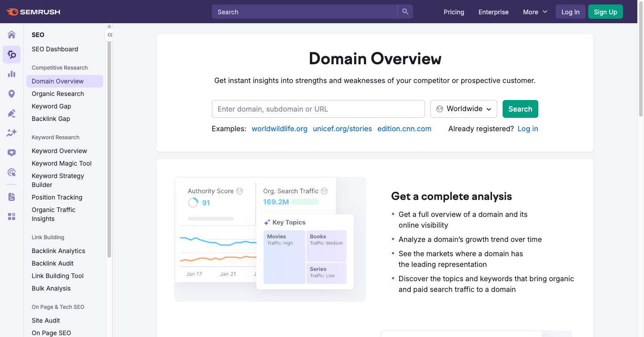Click the Home icon in the sidebar
The width and height of the screenshot is (644, 337).
[12, 35]
